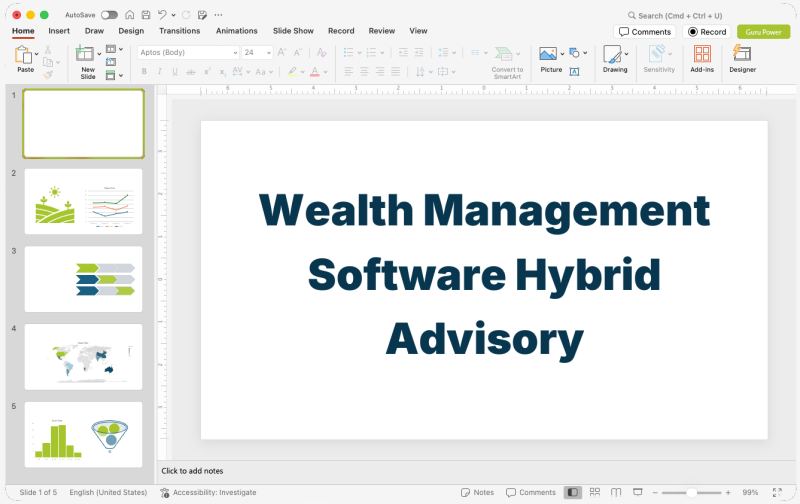The image size is (800, 504).
Task: Undo the last action
Action: pos(162,15)
